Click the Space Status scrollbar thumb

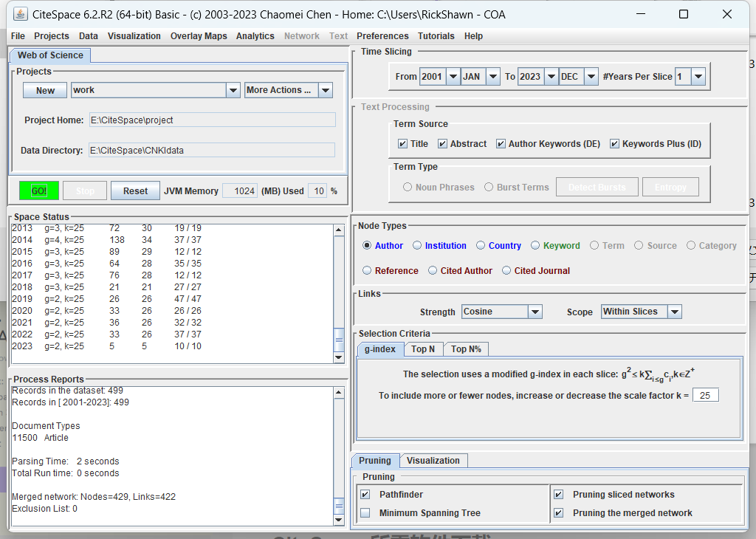[338, 340]
